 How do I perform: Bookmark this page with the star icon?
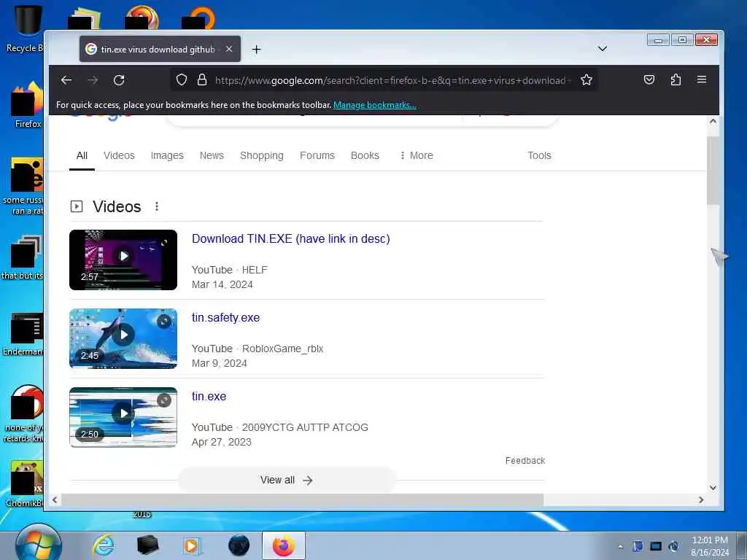click(587, 80)
